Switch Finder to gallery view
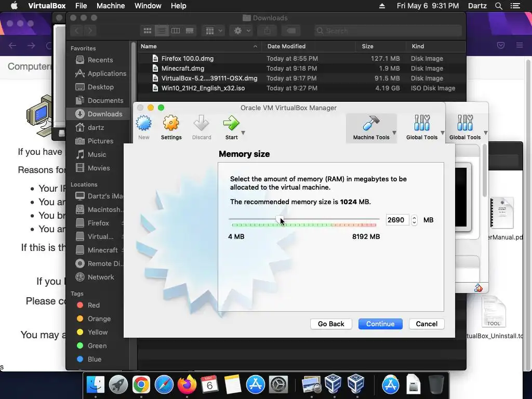The image size is (532, 399). (190, 31)
